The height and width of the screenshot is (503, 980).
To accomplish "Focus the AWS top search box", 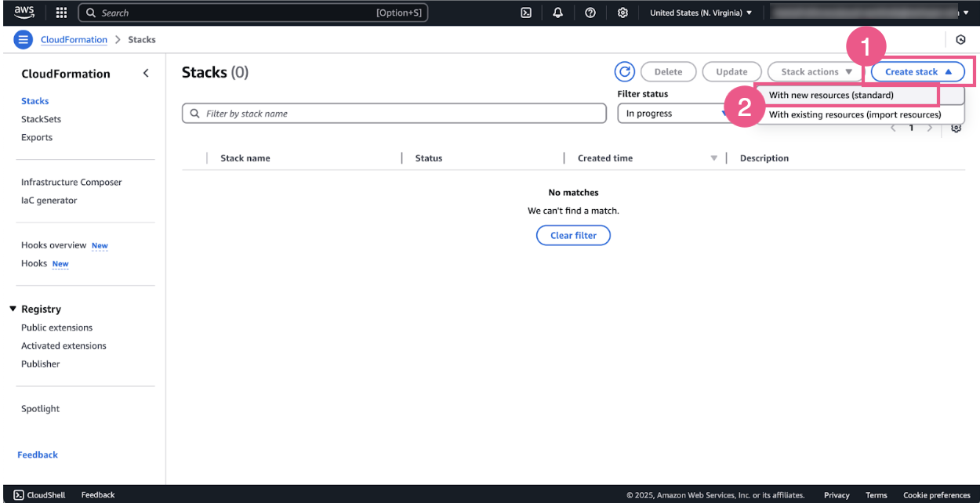I will click(x=253, y=13).
